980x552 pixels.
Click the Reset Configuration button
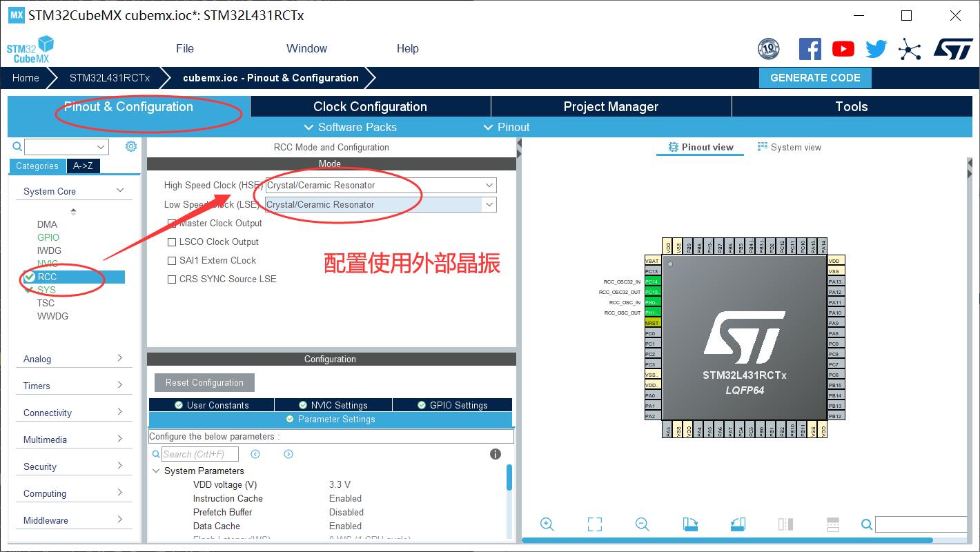(204, 382)
